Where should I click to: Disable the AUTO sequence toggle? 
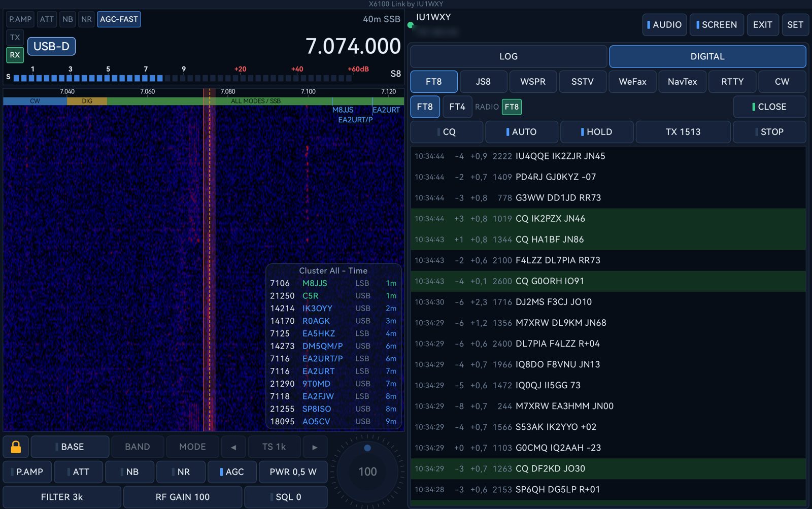[x=522, y=132]
